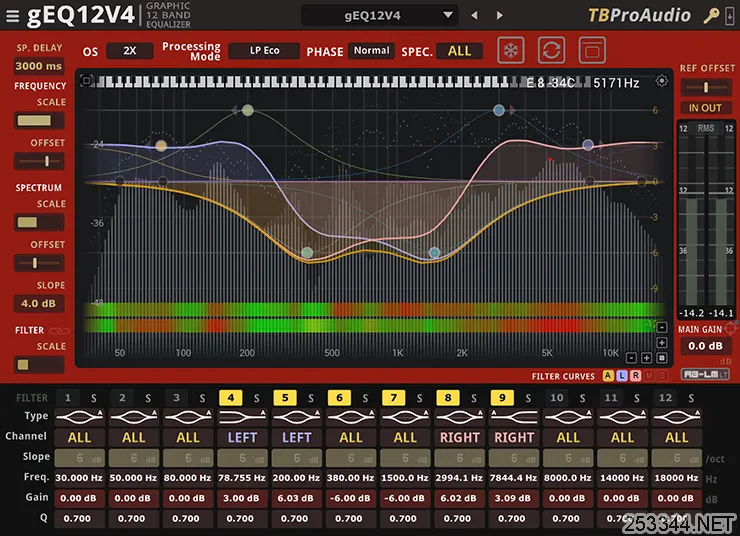Open the SPEC. ALL selector
The height and width of the screenshot is (536, 740).
pyautogui.click(x=460, y=50)
